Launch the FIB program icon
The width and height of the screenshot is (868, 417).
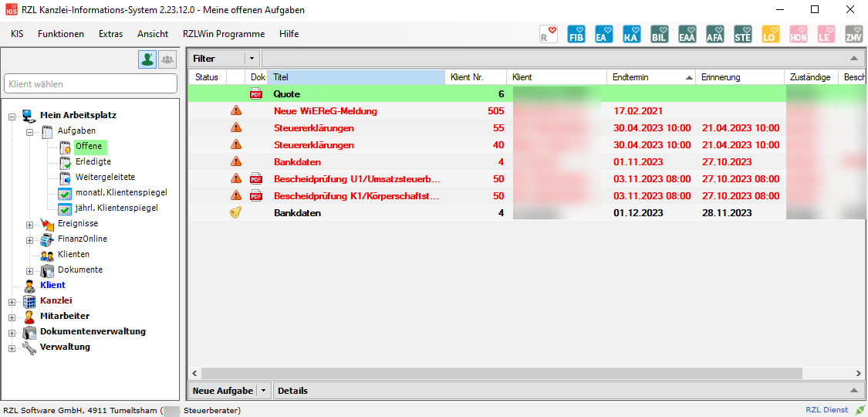(576, 35)
